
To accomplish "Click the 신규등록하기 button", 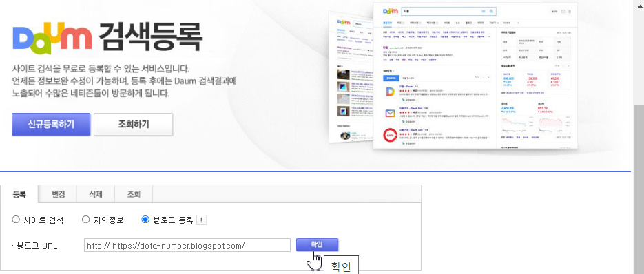I will tap(51, 124).
